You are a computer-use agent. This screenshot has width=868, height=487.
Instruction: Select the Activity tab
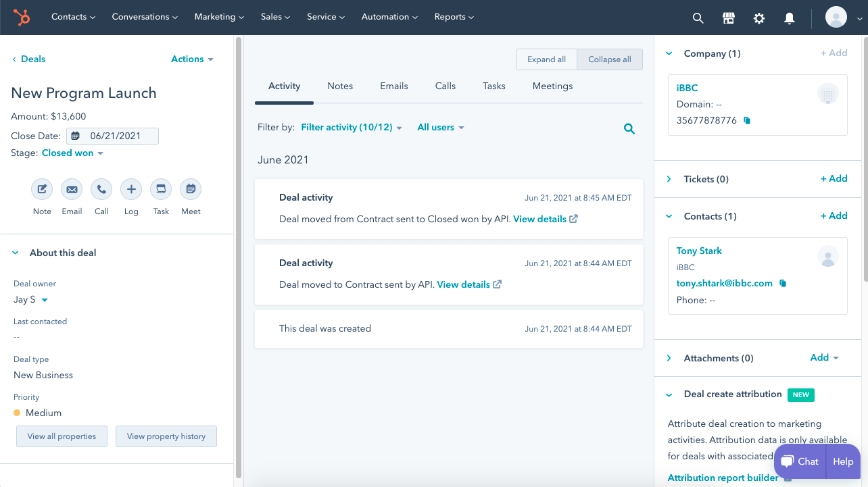coord(284,86)
